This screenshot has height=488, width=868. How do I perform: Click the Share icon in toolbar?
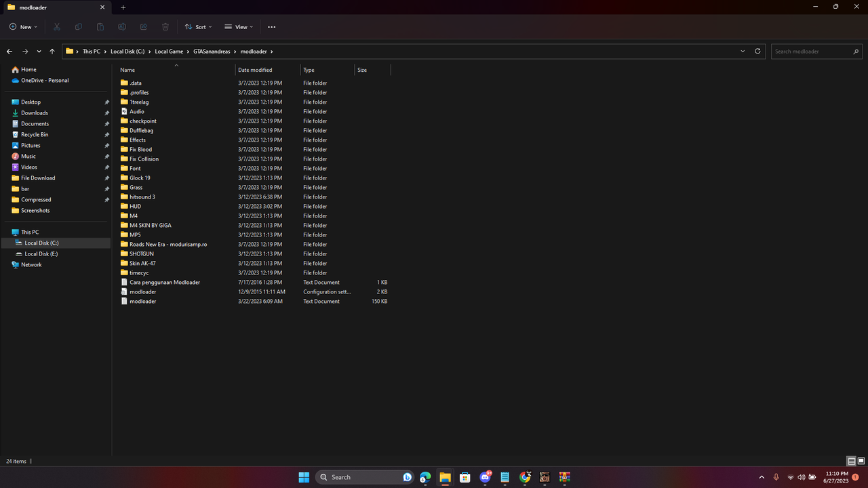144,27
